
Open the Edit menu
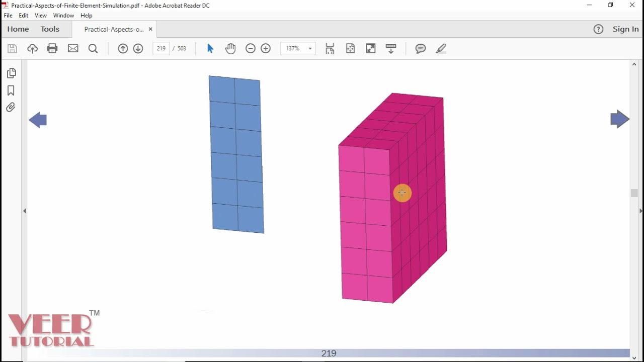24,16
